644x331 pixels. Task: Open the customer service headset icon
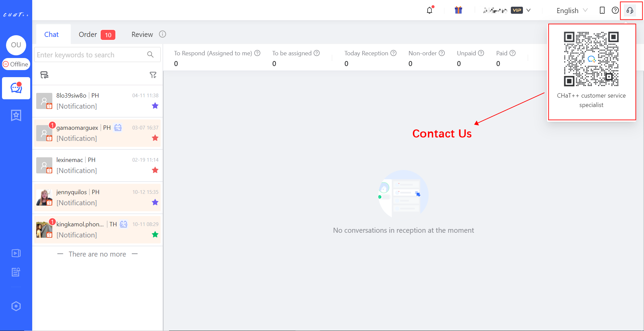[630, 10]
